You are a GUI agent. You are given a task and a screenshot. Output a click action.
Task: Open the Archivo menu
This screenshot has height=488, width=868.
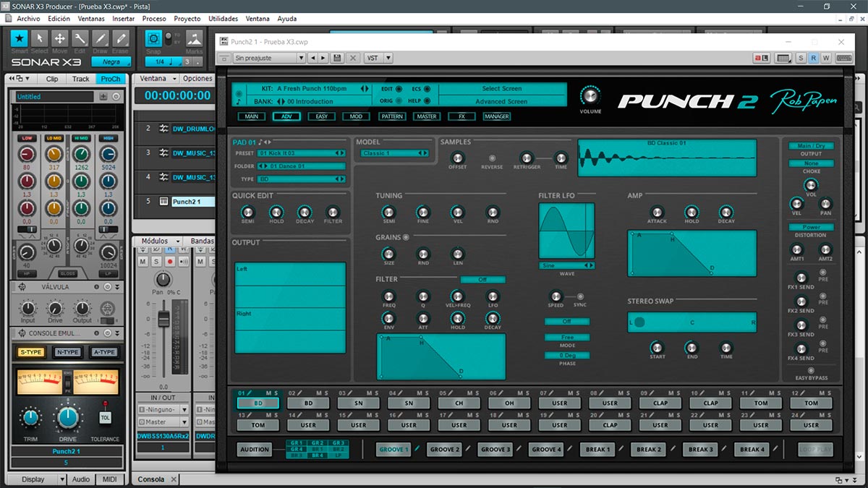(x=28, y=19)
